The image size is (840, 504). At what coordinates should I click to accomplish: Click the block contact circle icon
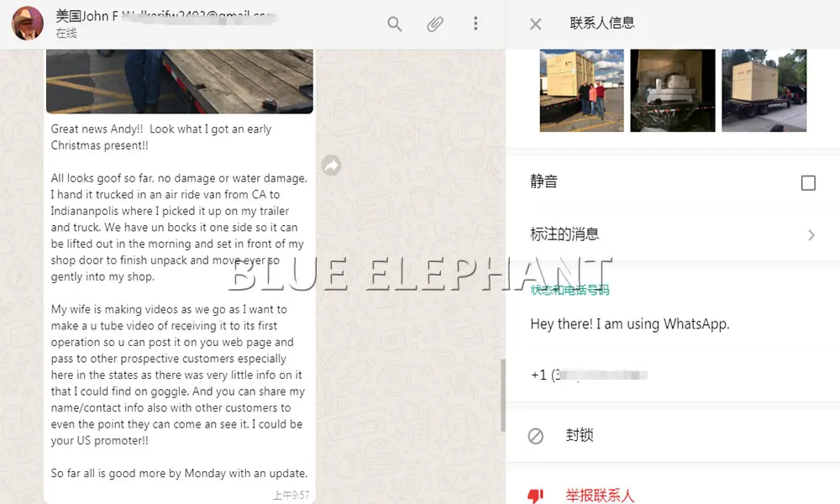(535, 436)
